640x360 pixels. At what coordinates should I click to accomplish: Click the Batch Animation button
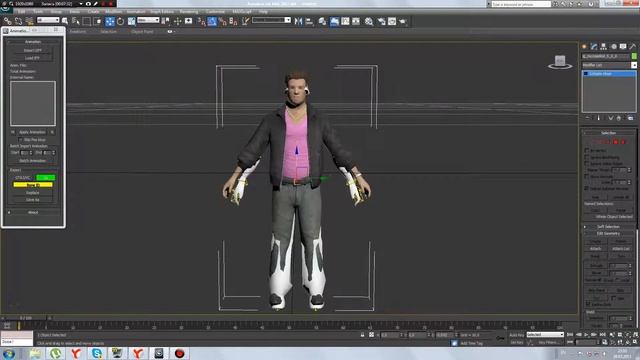tap(33, 161)
